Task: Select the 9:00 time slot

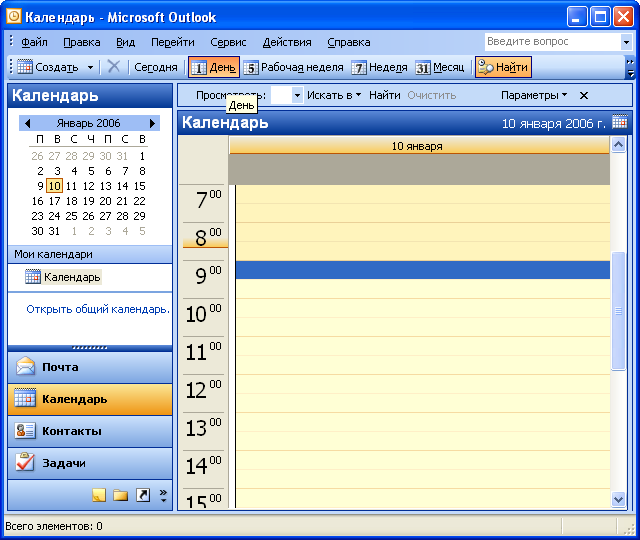Action: coord(422,270)
